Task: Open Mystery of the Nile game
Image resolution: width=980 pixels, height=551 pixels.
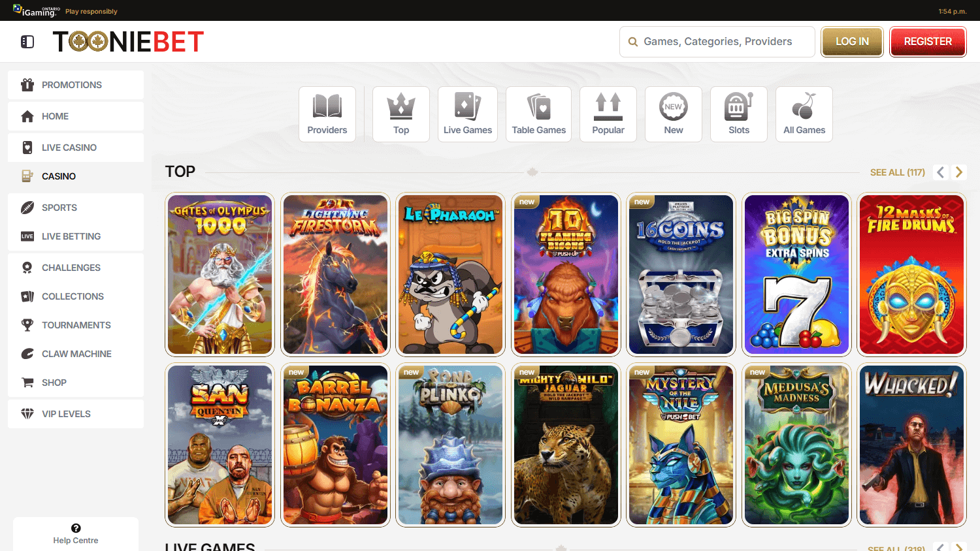Action: [x=681, y=445]
